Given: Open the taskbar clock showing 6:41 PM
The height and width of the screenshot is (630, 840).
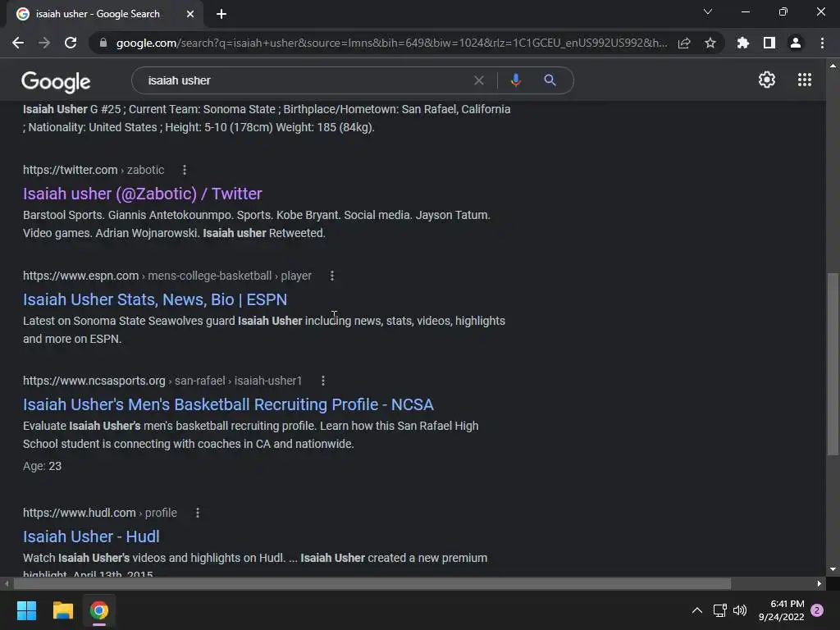Looking at the screenshot, I should [x=781, y=610].
